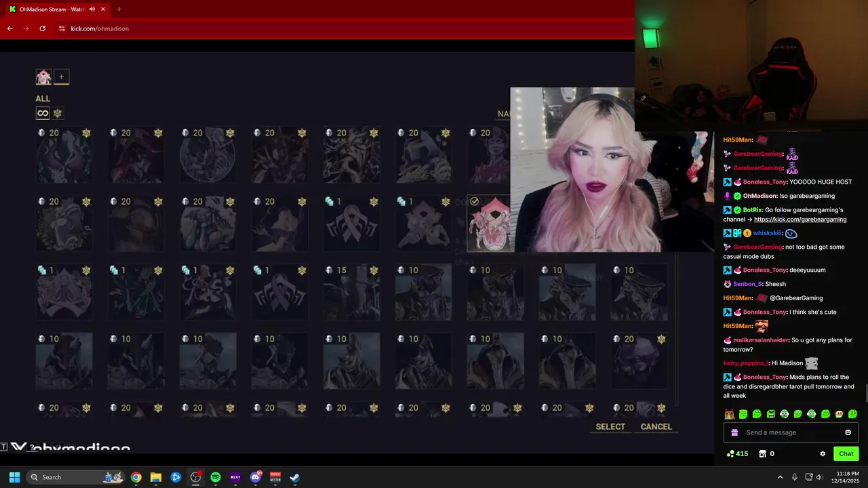Viewport: 868px width, 488px height.
Task: Open the network tray icon
Action: click(809, 477)
